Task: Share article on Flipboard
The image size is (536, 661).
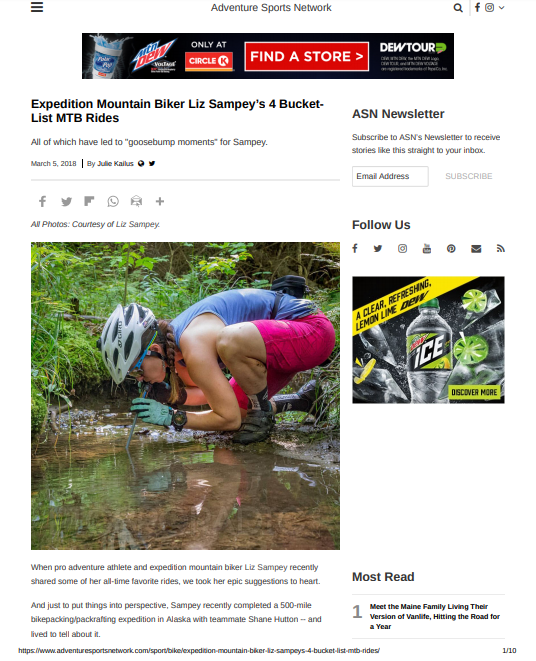Action: coord(89,201)
